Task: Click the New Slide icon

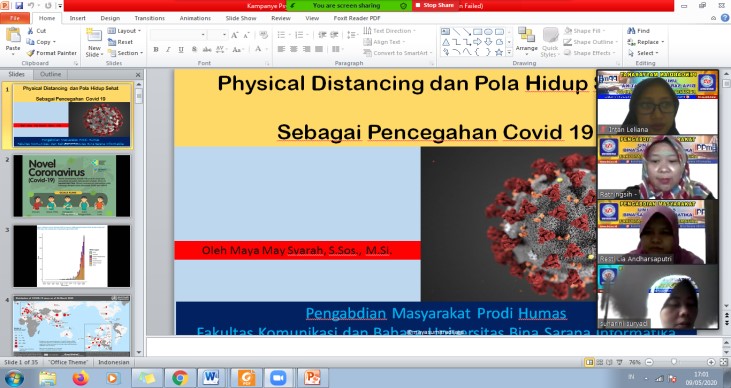Action: pyautogui.click(x=94, y=35)
